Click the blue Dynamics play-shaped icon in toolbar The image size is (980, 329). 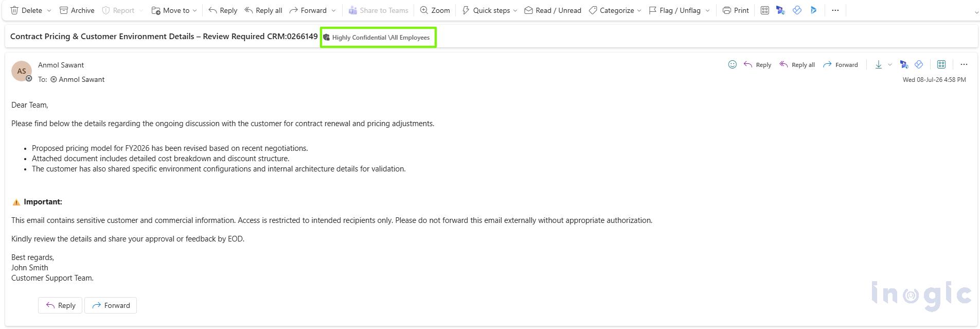[813, 10]
